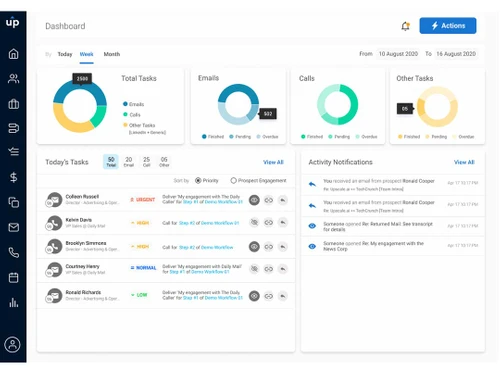This screenshot has width=500, height=375.
Task: Click Kelvin Davis's avatar
Action: pyautogui.click(x=54, y=223)
